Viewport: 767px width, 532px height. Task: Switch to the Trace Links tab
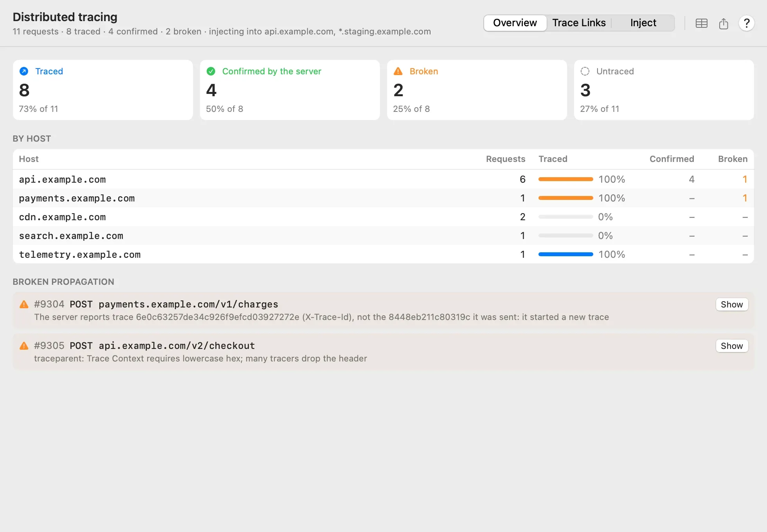tap(579, 23)
